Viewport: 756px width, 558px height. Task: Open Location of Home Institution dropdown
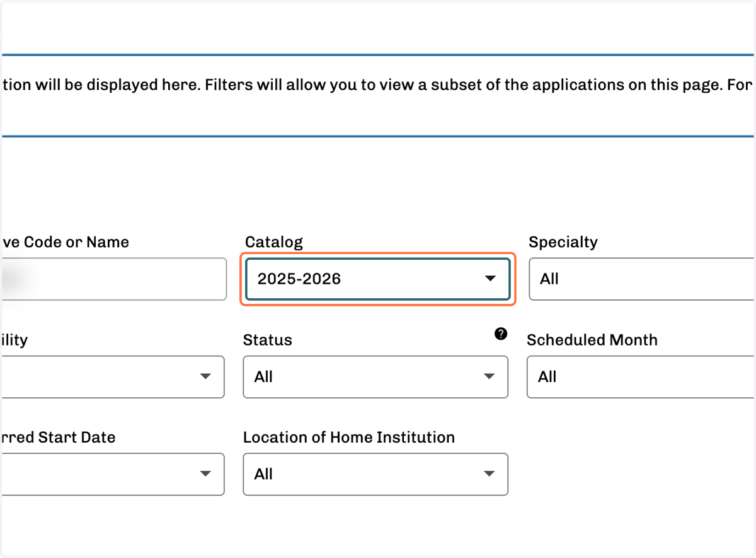coord(375,474)
